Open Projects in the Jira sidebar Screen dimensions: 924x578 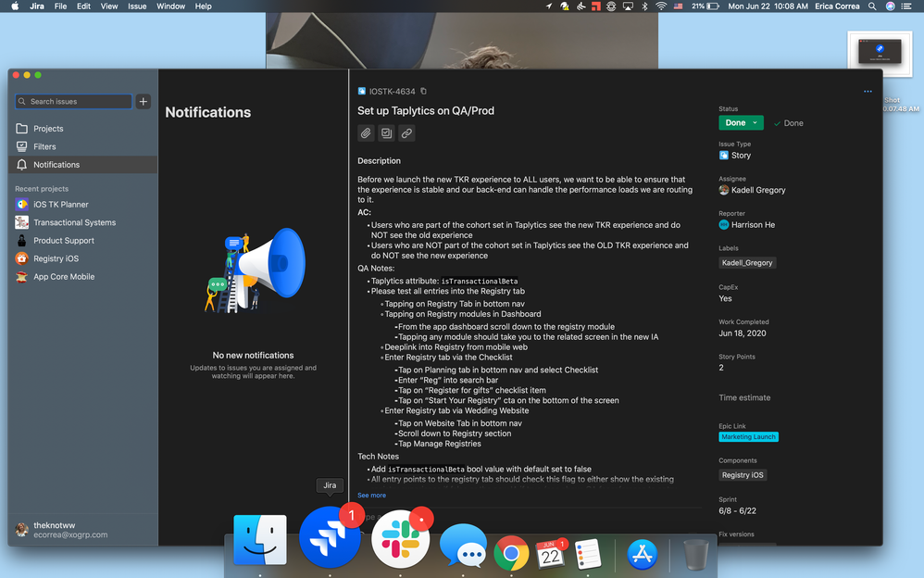pos(83,129)
